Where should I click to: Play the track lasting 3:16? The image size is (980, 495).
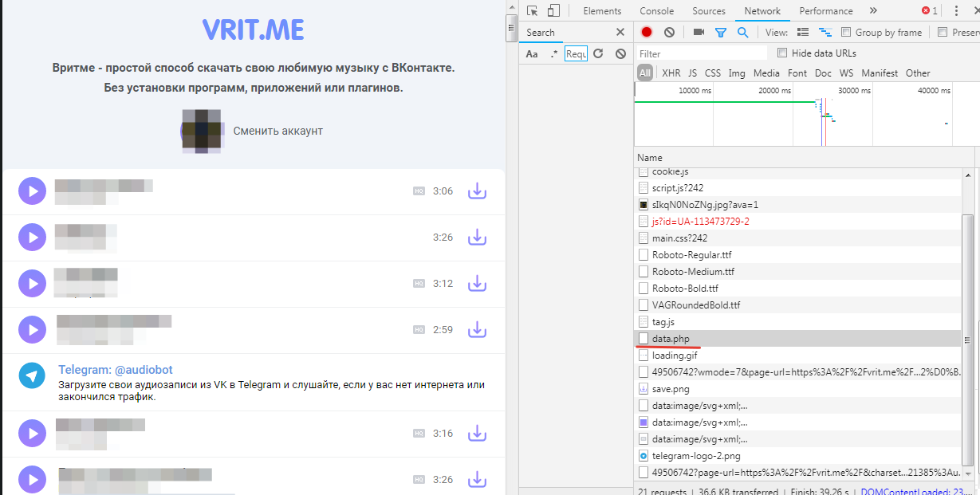33,434
